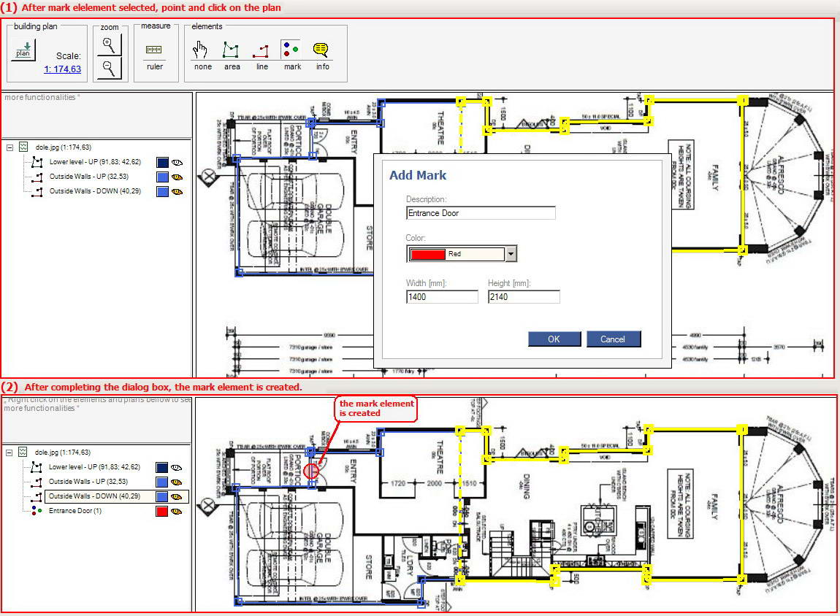
Task: Click blue swatch of Outside Walls - DOWN, step 1
Action: coord(162,192)
